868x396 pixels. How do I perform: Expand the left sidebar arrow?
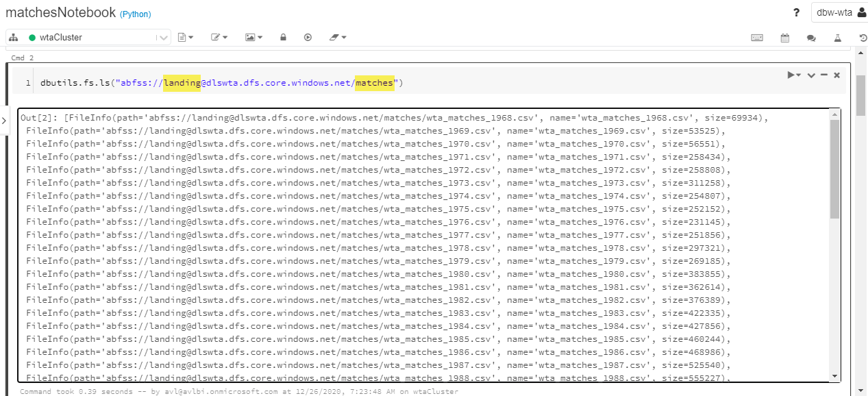pos(4,121)
